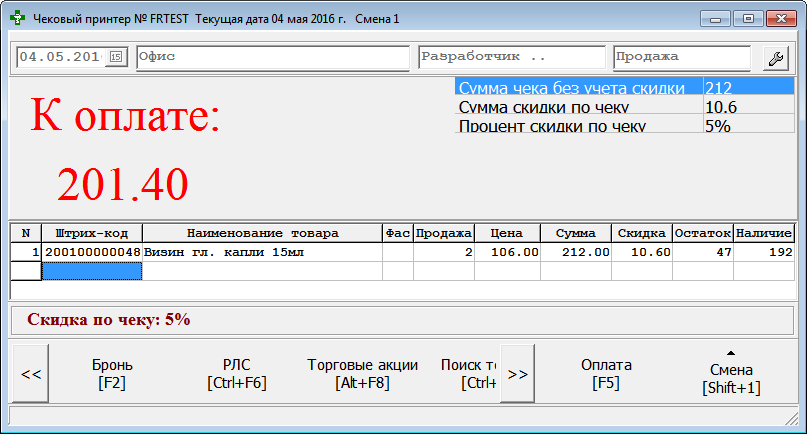Screen dimensions: 807x434
Task: Click the date input field
Action: point(60,58)
